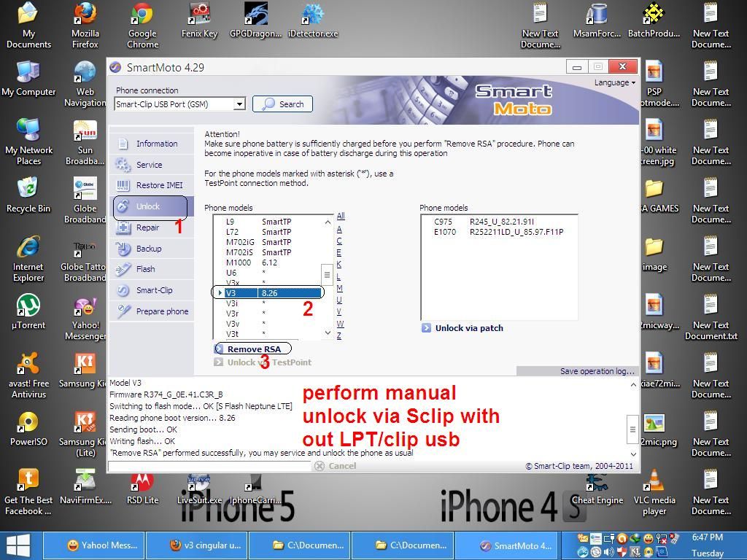Open the Smart-Clip section

point(152,290)
